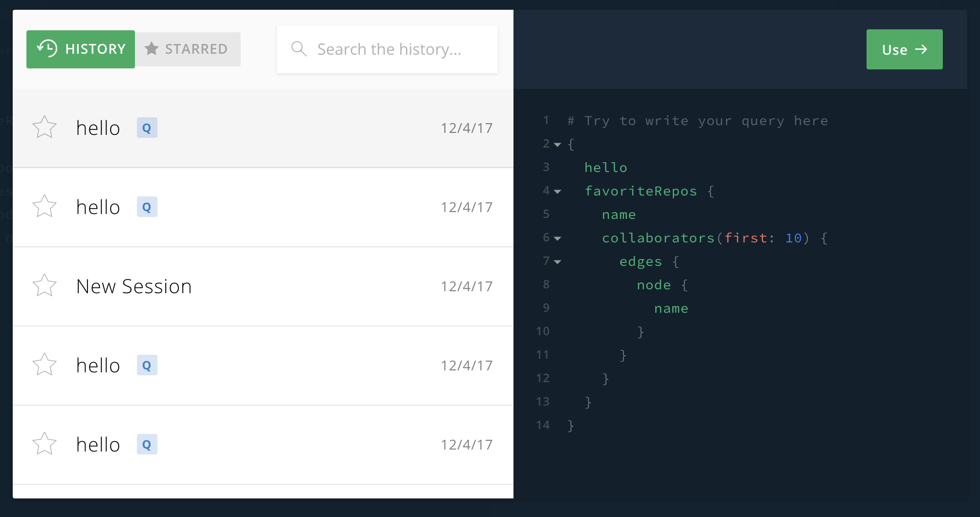Click the star icon in the Starred tab
Image resolution: width=980 pixels, height=517 pixels.
[152, 48]
